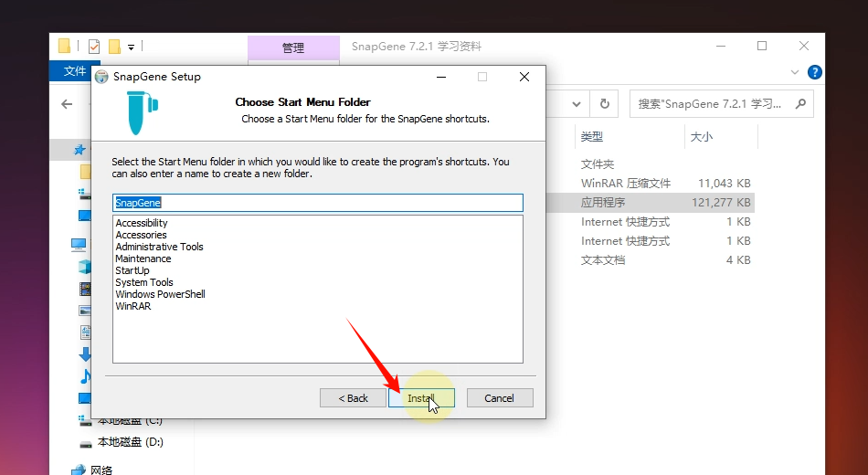Switch to the 管理 ribbon tab
The width and height of the screenshot is (868, 475).
tap(292, 47)
